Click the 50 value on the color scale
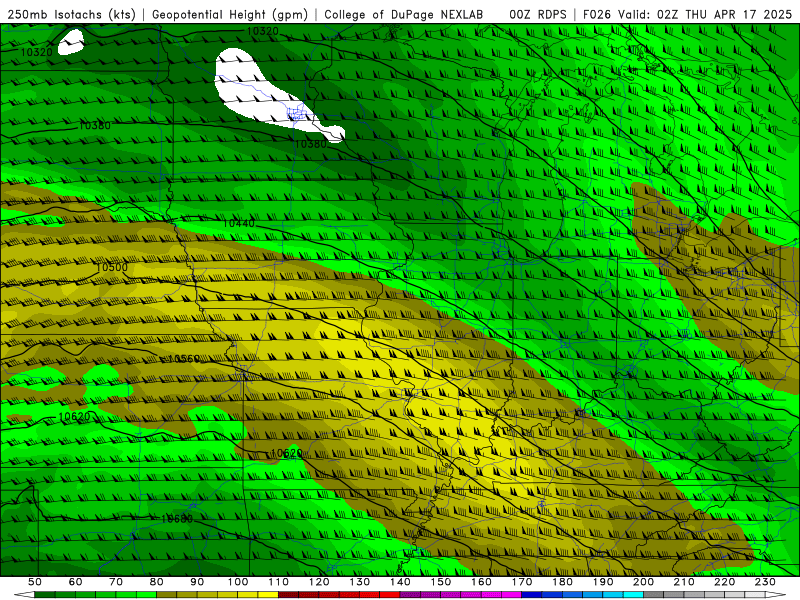This screenshot has height=600, width=800. (x=35, y=582)
